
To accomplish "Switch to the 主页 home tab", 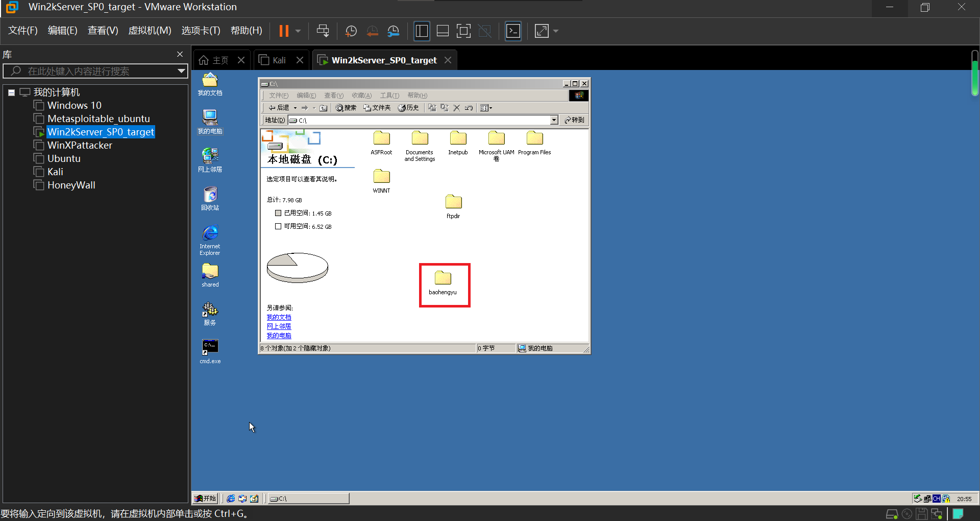I will [x=220, y=60].
